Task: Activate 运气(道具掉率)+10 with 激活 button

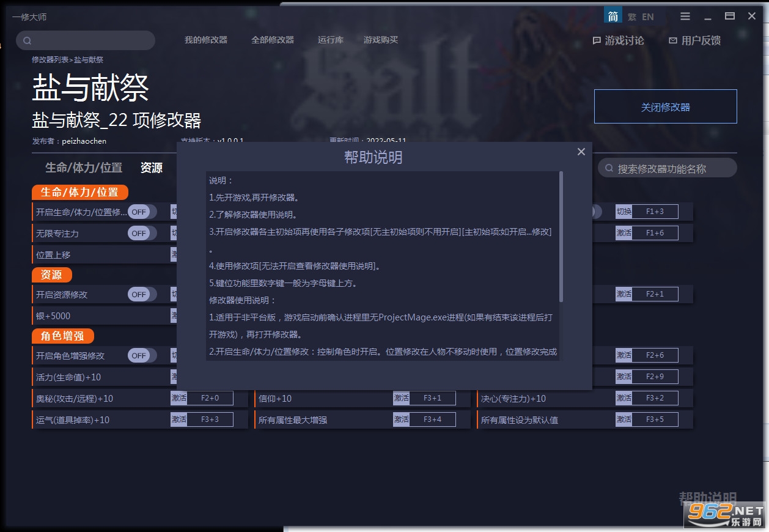Action: pyautogui.click(x=179, y=419)
